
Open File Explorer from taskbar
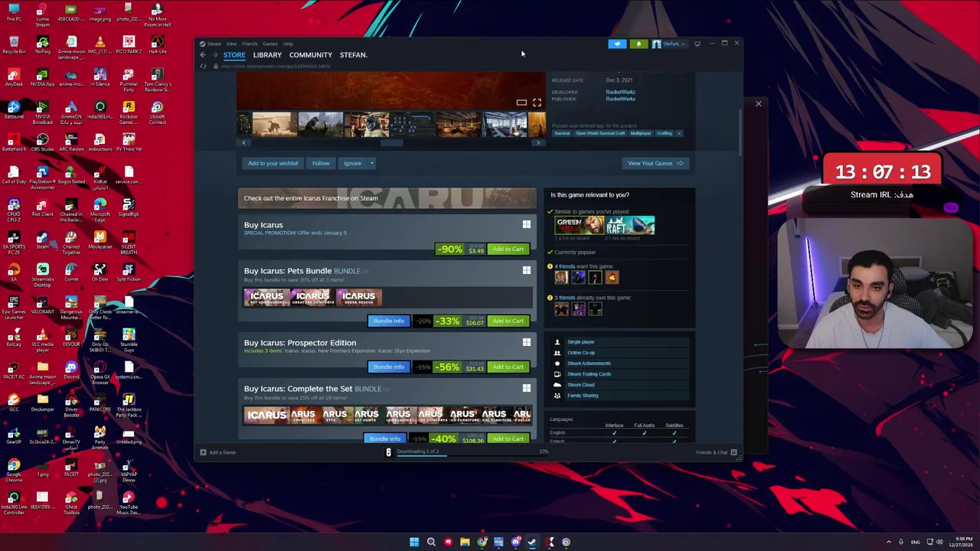[x=465, y=542]
